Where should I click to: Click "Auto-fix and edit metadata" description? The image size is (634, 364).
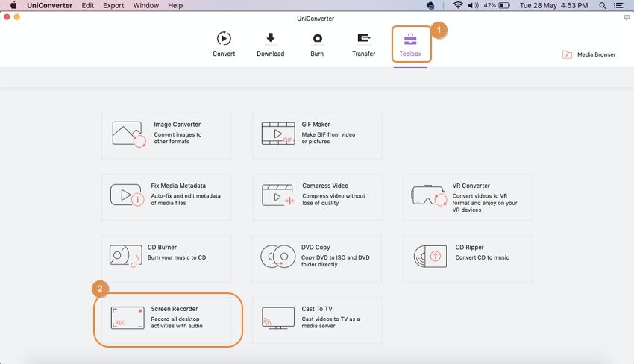coord(186,199)
